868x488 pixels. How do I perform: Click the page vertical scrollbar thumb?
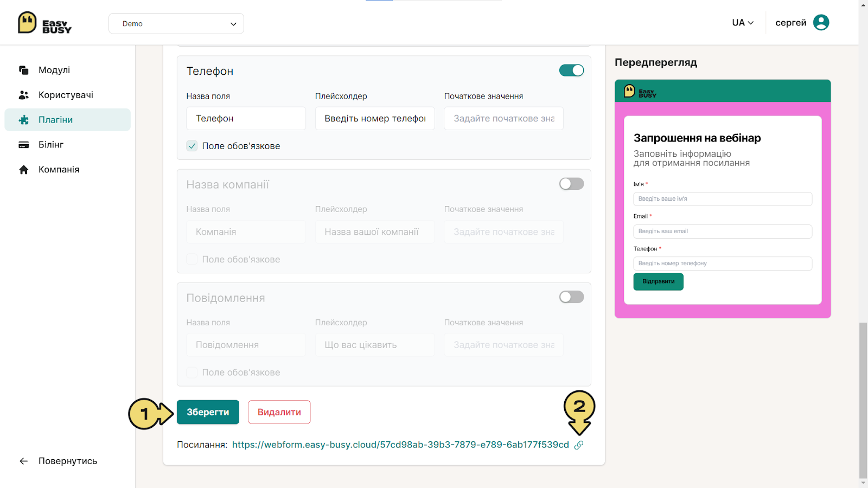863,400
